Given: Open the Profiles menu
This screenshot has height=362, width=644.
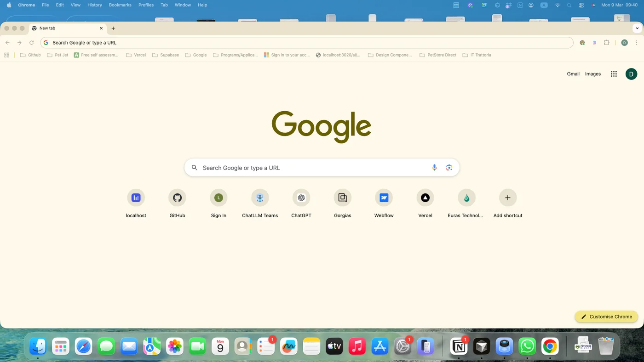Looking at the screenshot, I should 146,5.
